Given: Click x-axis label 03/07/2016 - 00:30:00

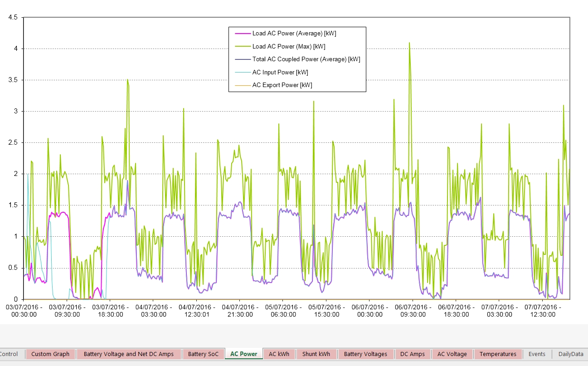Looking at the screenshot, I should click(x=24, y=311).
